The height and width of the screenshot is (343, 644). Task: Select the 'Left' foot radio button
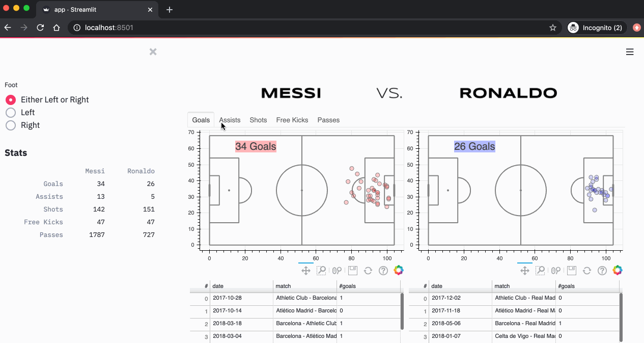pos(20,113)
